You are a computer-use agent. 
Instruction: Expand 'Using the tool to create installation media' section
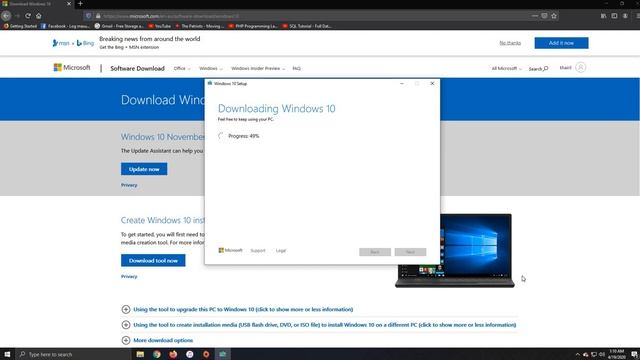click(x=319, y=325)
